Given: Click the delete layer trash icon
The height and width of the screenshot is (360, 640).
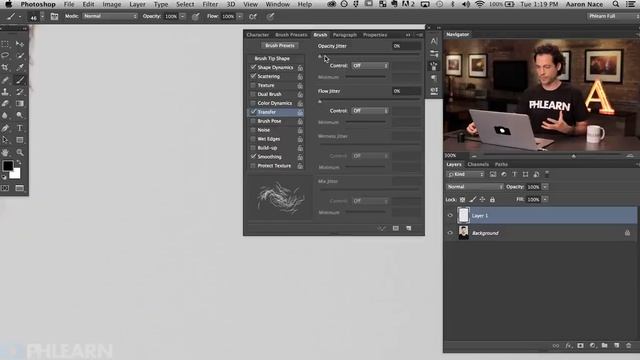Looking at the screenshot, I should 629,346.
